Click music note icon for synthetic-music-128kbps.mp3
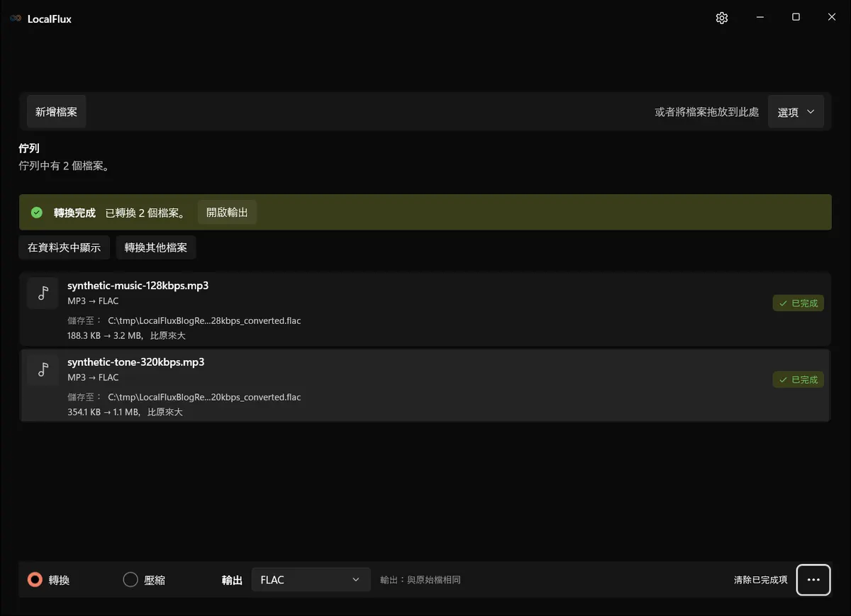The image size is (851, 616). (x=43, y=293)
